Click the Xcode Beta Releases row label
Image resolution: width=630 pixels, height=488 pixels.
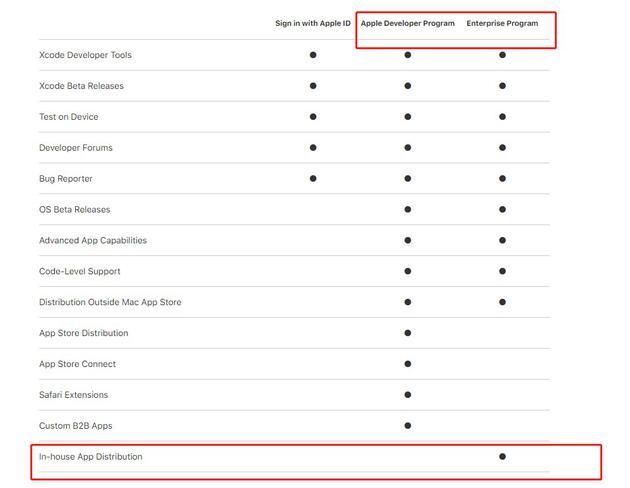pyautogui.click(x=81, y=86)
